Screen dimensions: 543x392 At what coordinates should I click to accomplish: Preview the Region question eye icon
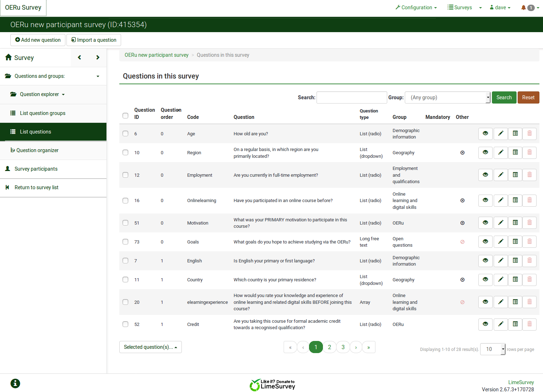click(485, 152)
